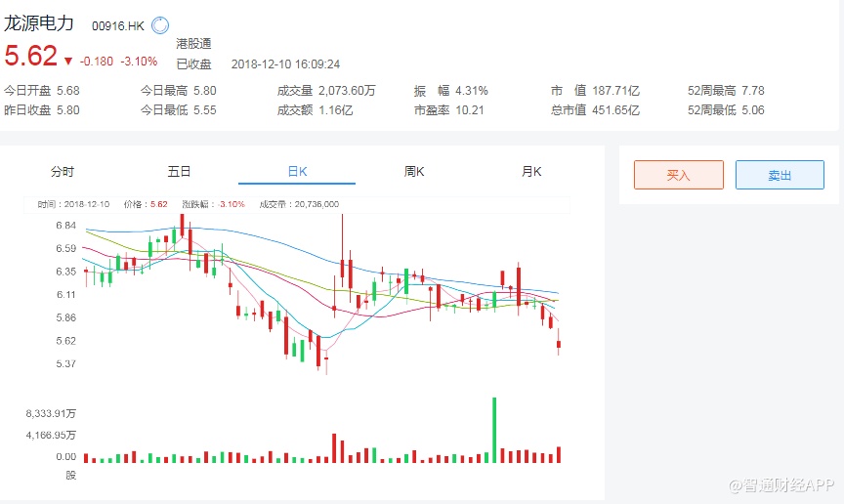Click the current price 5.62 headline
Screen dimensions: 844x504
coord(30,57)
